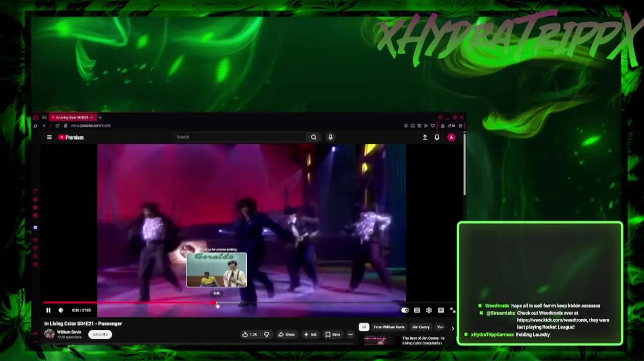
Task: Click the search magnifier button
Action: coord(313,137)
